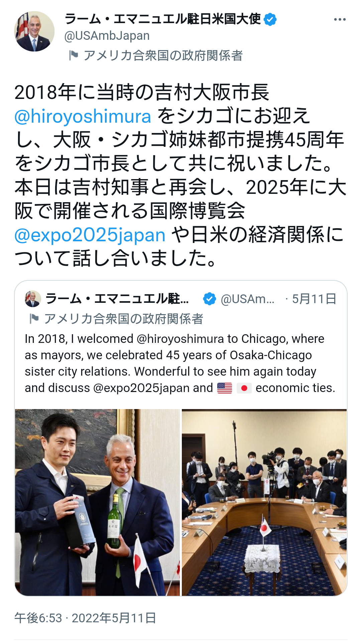Open the quoted tweet's English text
Image resolution: width=361 pixels, height=644 pixels.
tap(180, 363)
